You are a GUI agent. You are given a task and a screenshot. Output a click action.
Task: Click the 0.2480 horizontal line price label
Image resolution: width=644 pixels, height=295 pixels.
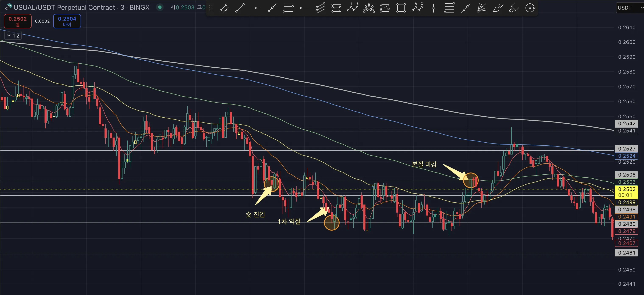coord(626,224)
